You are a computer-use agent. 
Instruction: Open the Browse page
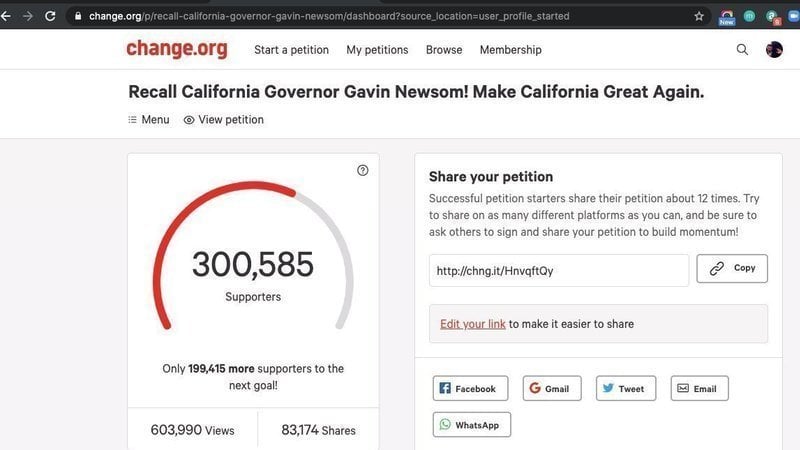444,50
